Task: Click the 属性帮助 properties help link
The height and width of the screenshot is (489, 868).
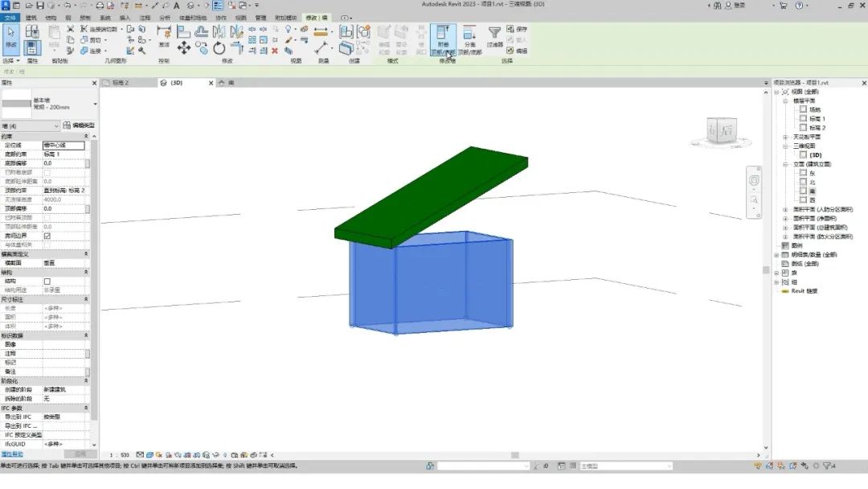Action: (12, 454)
